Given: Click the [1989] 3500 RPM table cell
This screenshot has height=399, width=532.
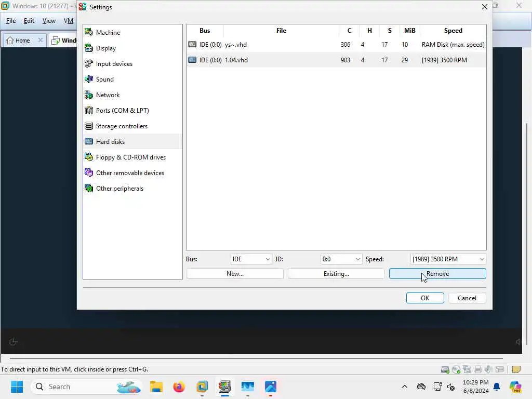Looking at the screenshot, I should (x=444, y=60).
